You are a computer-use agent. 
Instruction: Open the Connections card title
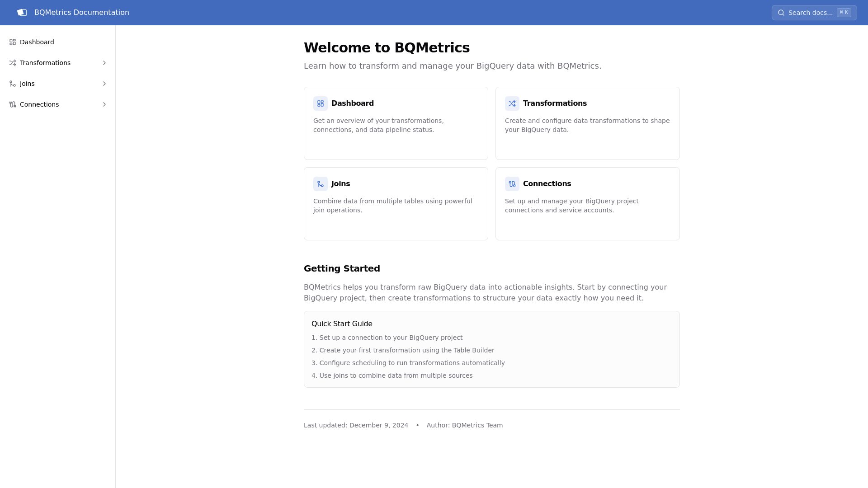[547, 184]
